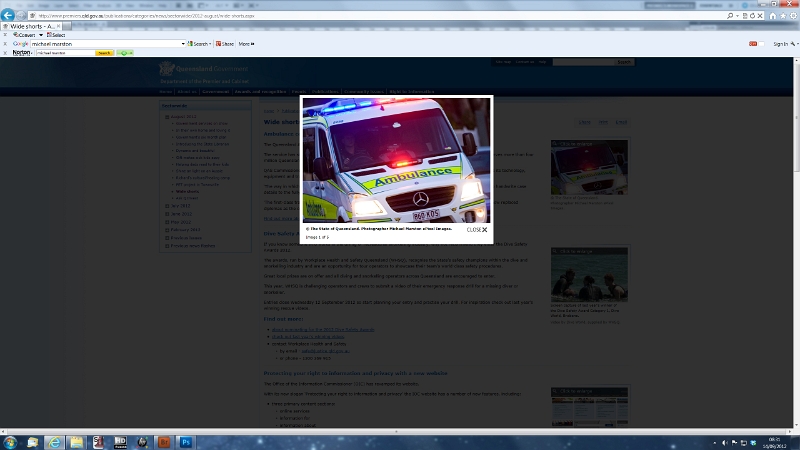Open a new tab next to Wide shorts

pyautogui.click(x=69, y=26)
